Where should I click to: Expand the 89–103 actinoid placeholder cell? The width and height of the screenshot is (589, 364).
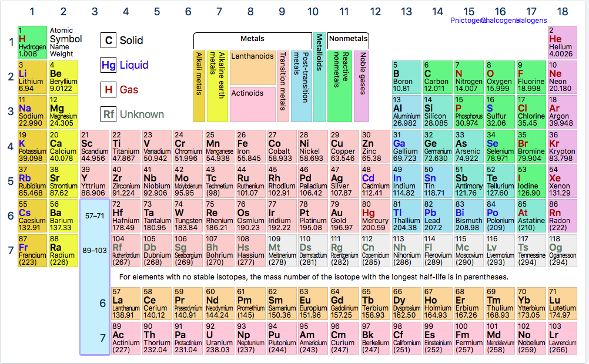click(95, 251)
